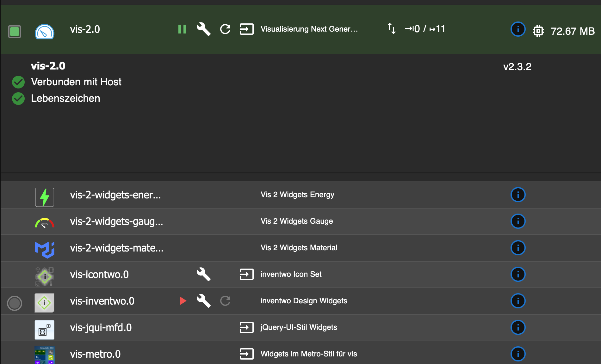
Task: Select the vis-2-widgets-mate… row name
Action: [117, 248]
